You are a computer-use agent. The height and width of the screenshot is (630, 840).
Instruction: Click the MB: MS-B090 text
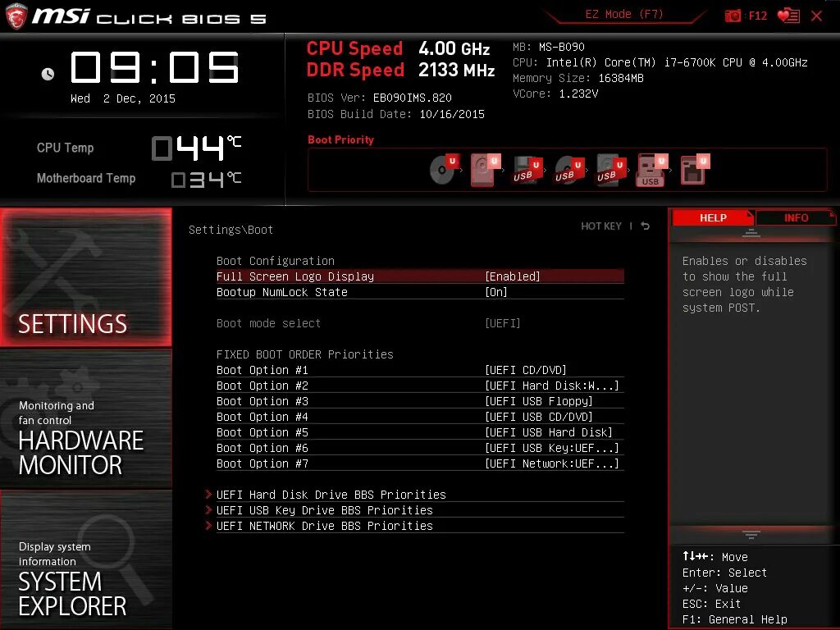[x=549, y=47]
